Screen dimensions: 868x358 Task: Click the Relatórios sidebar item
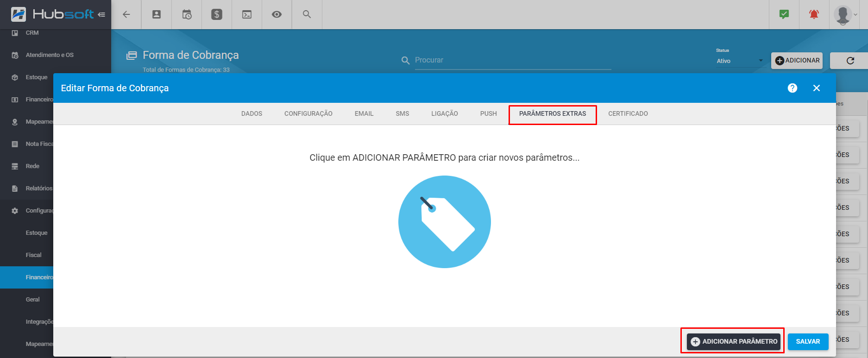(x=39, y=188)
